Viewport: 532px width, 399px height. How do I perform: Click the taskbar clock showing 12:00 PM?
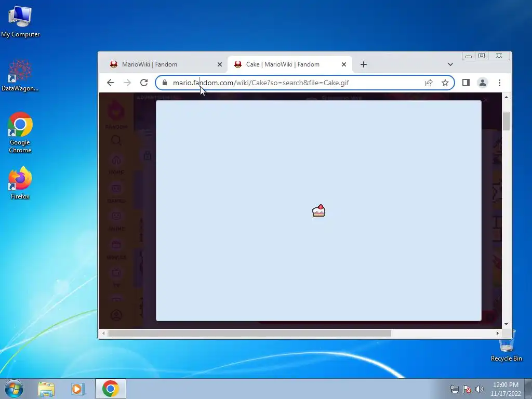(506, 389)
